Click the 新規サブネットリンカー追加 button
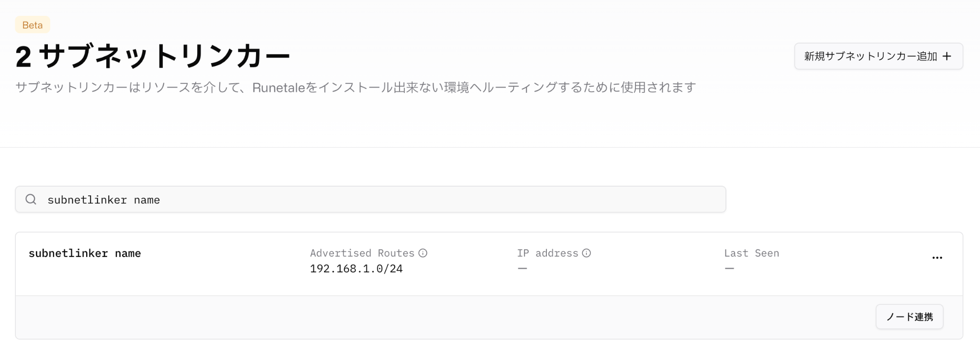This screenshot has height=359, width=980. click(879, 56)
